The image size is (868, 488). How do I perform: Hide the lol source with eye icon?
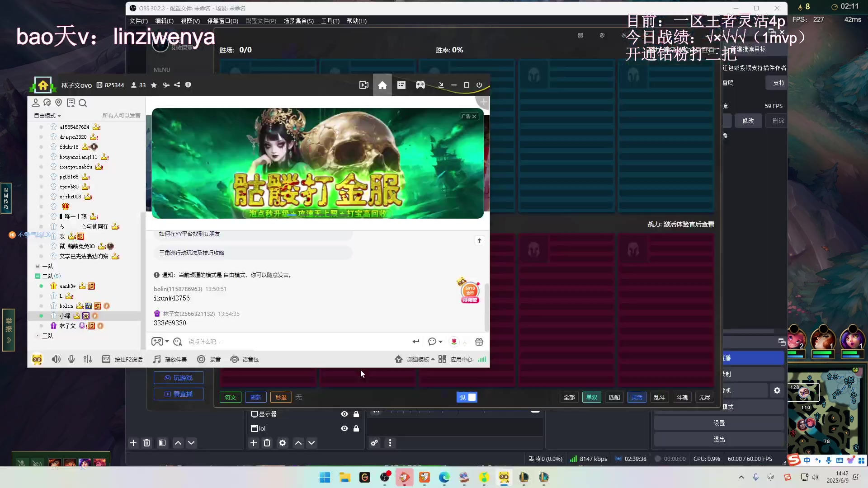[344, 428]
